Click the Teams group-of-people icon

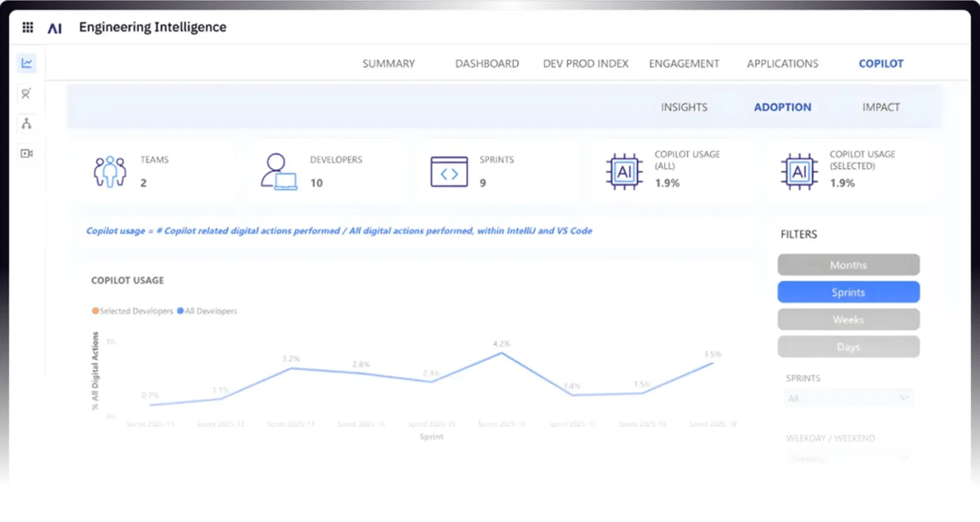[110, 171]
